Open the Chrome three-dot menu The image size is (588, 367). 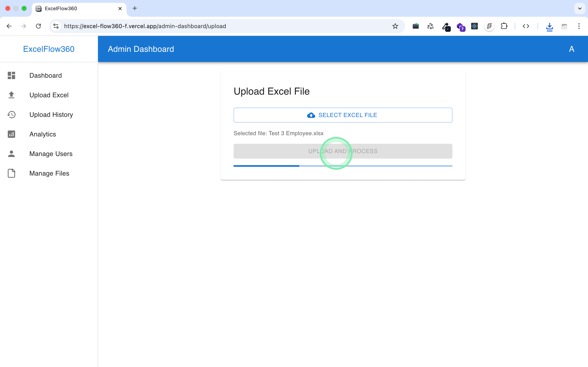click(x=579, y=26)
